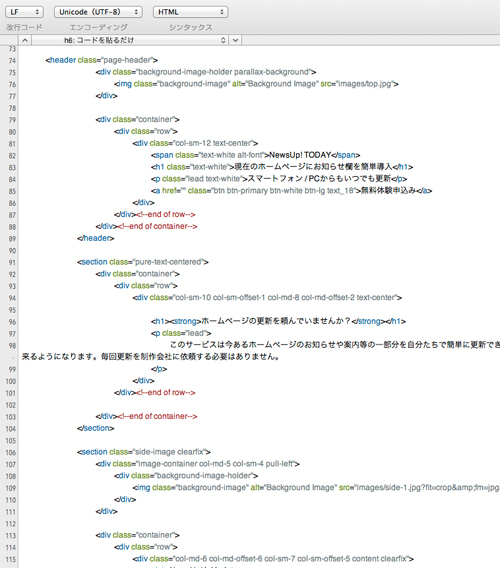Click the div class="container" on line 79
The image size is (500, 568).
point(138,119)
